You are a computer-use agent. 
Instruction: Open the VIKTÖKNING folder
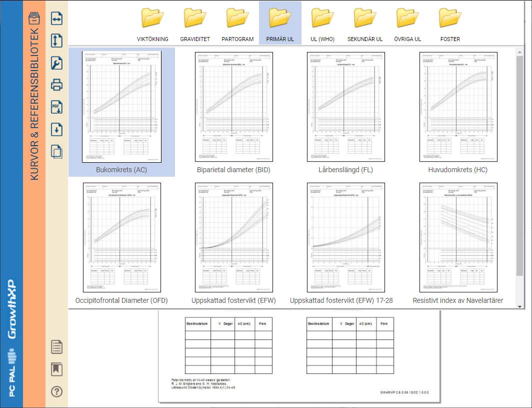pyautogui.click(x=152, y=23)
